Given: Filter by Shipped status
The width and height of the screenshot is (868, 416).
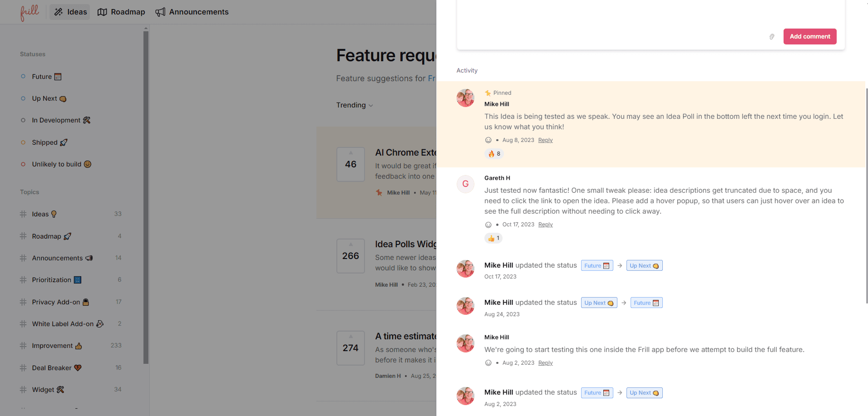Looking at the screenshot, I should [44, 142].
